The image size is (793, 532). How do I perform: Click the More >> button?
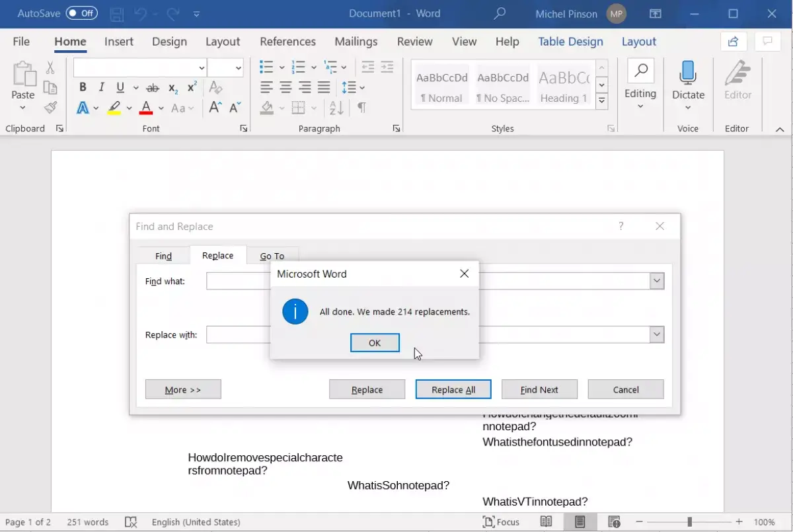(x=183, y=390)
